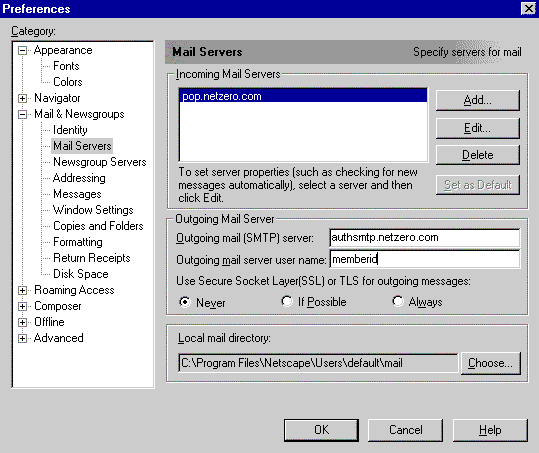Select Disk Space in category tree

point(81,274)
